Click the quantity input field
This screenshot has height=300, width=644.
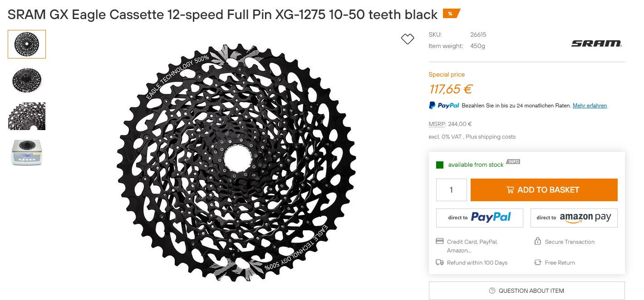[451, 190]
